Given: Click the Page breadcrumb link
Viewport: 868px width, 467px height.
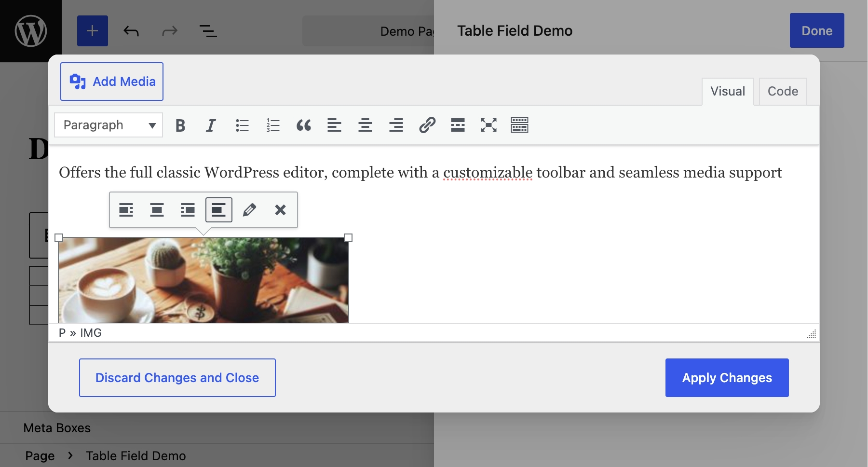Looking at the screenshot, I should (40, 456).
